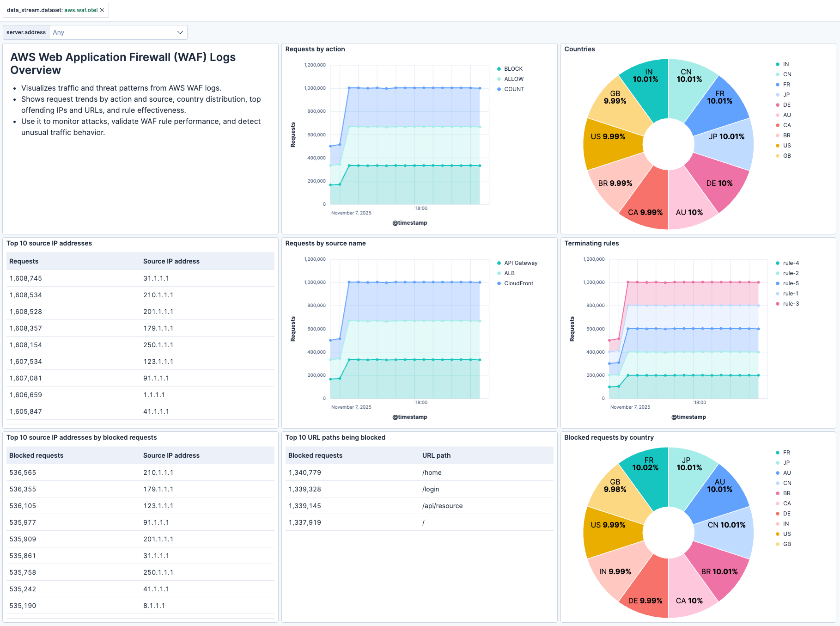
Task: Toggle the API Gateway series legend
Action: coord(520,263)
